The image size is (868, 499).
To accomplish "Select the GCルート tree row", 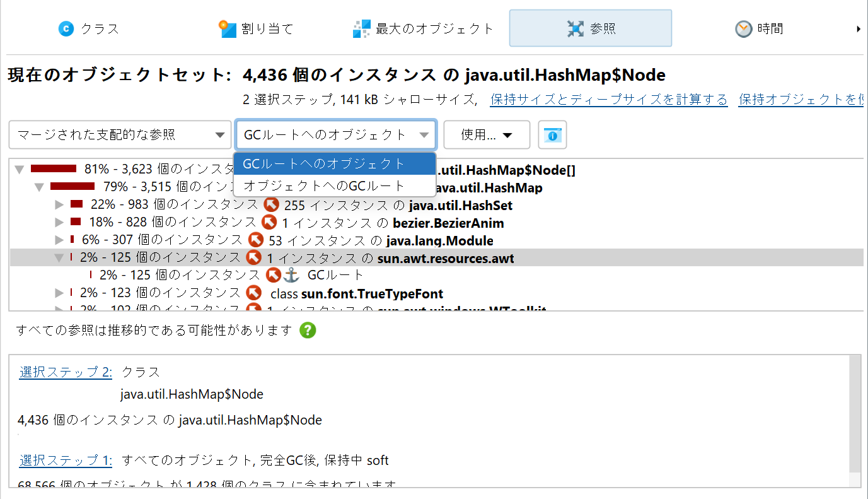I will point(436,275).
